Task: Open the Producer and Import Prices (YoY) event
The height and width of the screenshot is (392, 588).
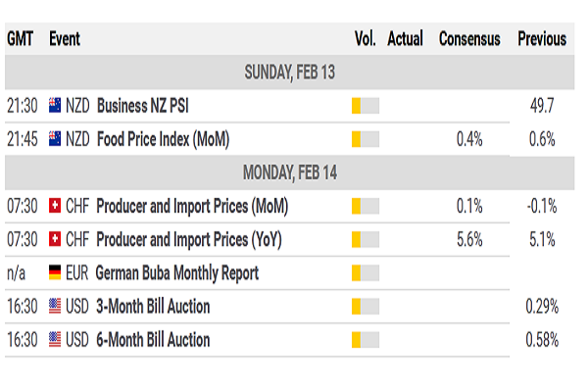Action: click(x=192, y=240)
